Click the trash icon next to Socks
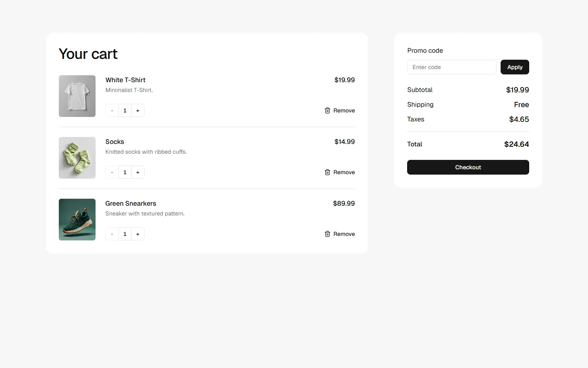Screen dimensions: 588x368 [x=327, y=172]
